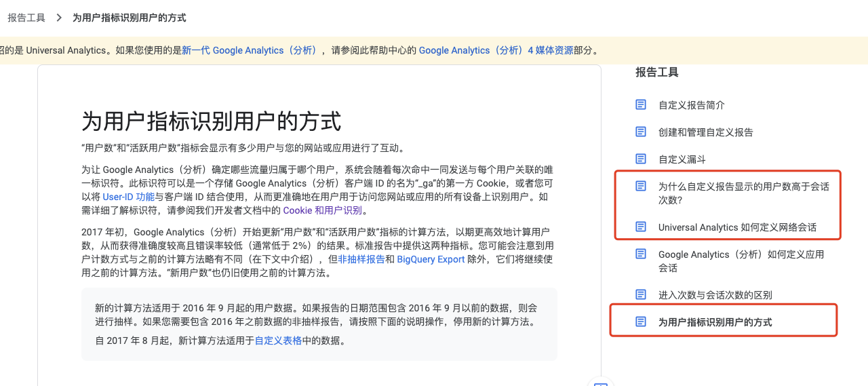Click document icon beside Google Analytics 如何定义应用会话
The image size is (868, 386).
point(641,254)
